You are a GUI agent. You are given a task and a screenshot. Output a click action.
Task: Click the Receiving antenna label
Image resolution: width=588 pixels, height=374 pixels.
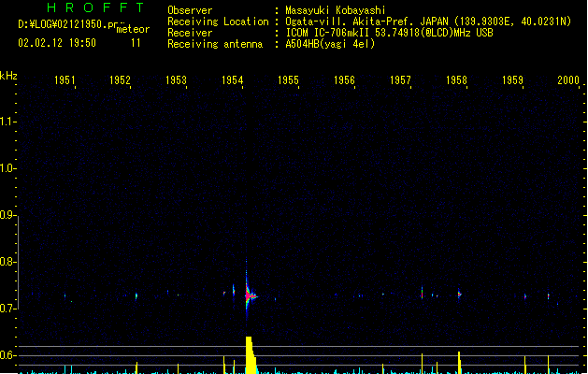tap(215, 44)
